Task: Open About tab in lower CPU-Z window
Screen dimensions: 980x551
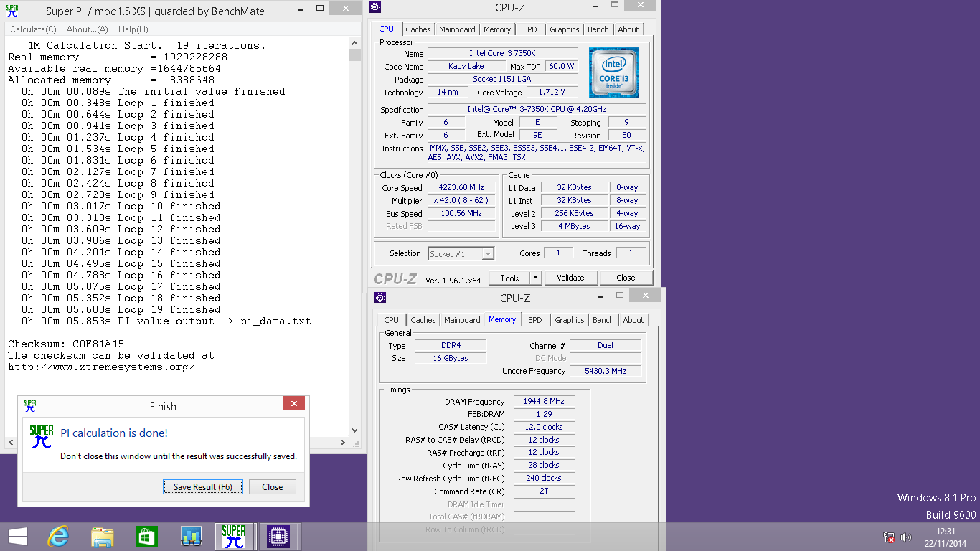Action: pyautogui.click(x=633, y=320)
